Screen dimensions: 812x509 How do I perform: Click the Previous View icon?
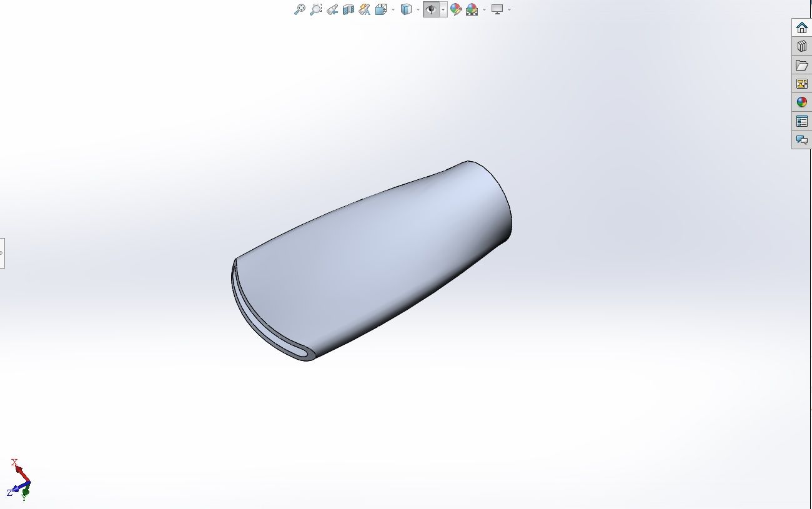click(332, 9)
